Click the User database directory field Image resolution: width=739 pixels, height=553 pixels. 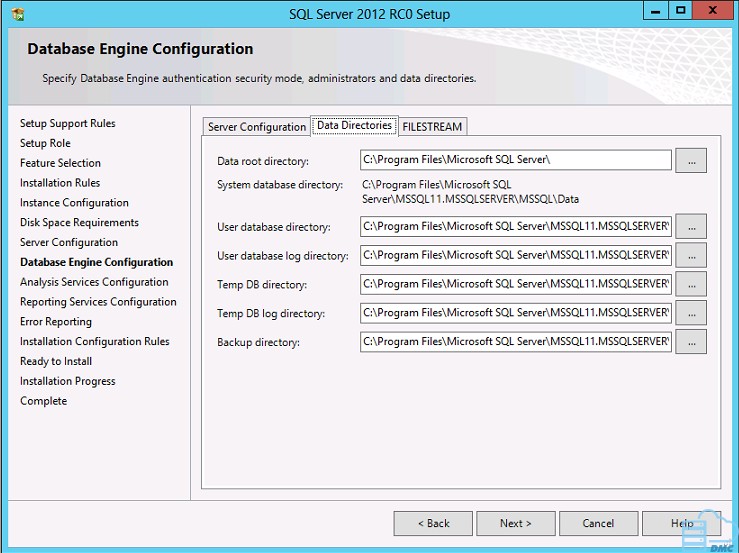[516, 226]
